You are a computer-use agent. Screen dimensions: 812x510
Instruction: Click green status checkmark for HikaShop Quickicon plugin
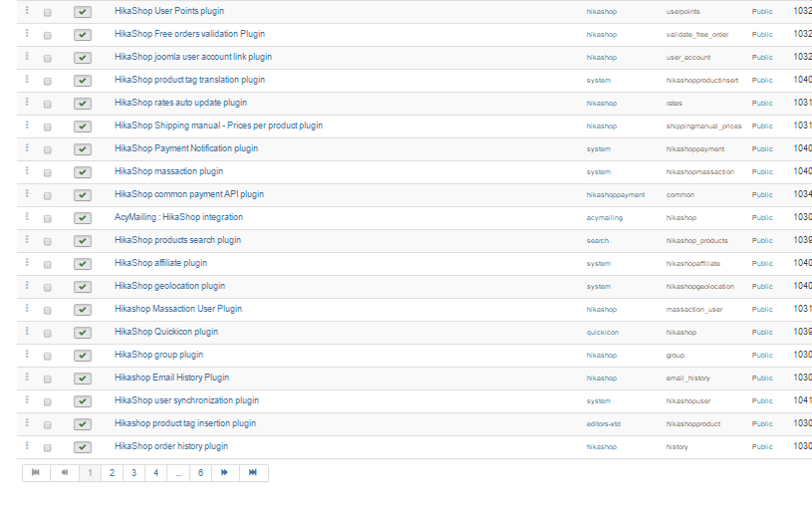point(83,333)
